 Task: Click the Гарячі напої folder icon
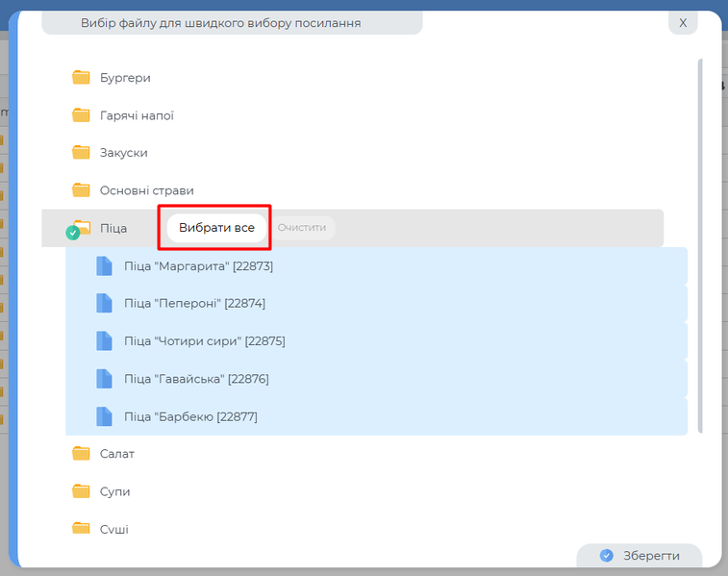(x=81, y=115)
